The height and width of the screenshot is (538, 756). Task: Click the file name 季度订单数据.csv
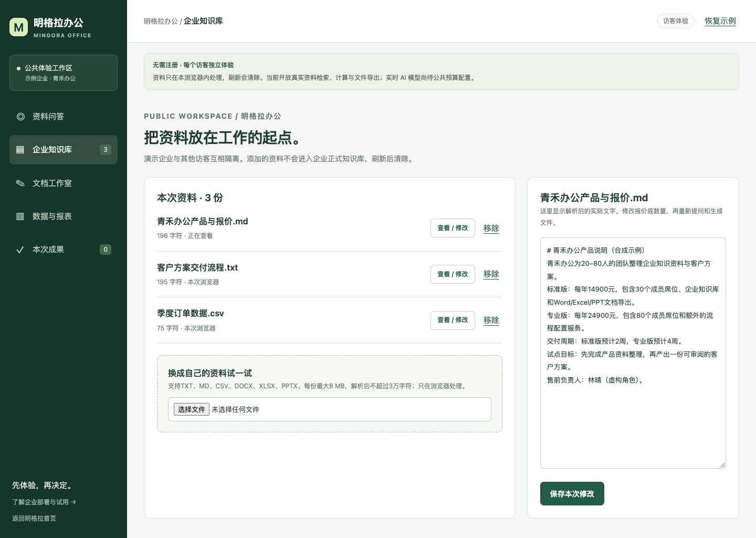tap(191, 314)
